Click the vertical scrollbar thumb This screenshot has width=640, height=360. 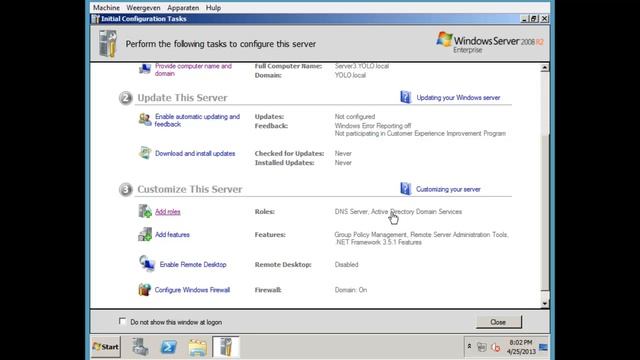click(544, 213)
